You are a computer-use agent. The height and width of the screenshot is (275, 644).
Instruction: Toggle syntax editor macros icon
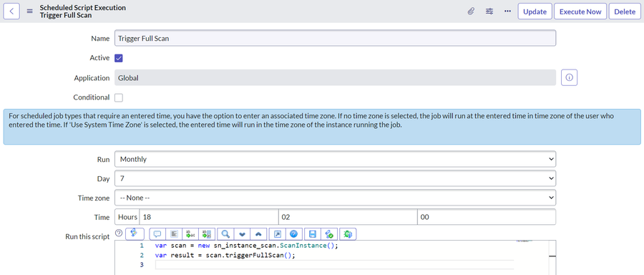(135, 233)
